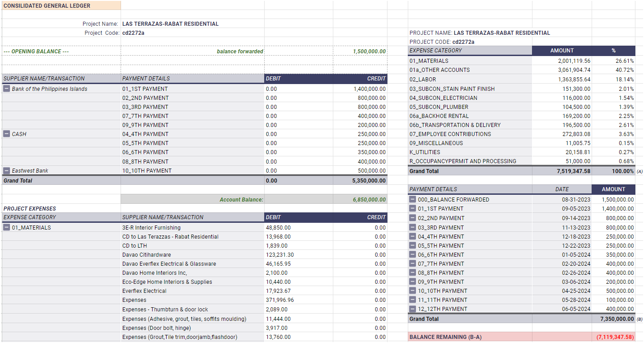Viewport: 644px width, 343px height.
Task: Select the 01a_OTHER ACCOUNTS category row
Action: 470,70
